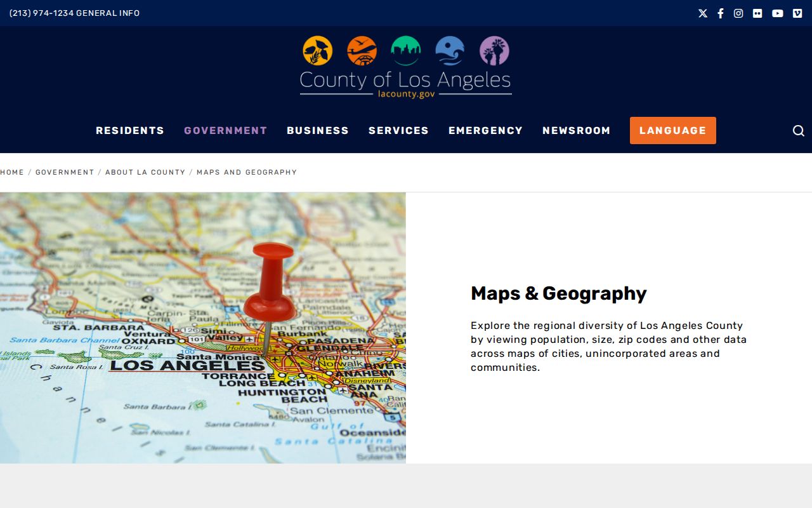The width and height of the screenshot is (812, 508).
Task: Go to Government breadcrumb
Action: tap(65, 172)
